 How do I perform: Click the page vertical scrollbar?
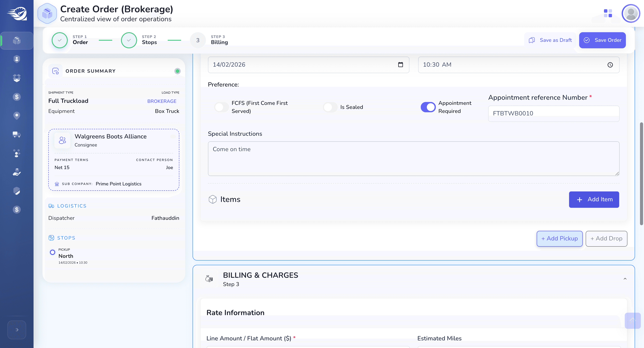[641, 174]
